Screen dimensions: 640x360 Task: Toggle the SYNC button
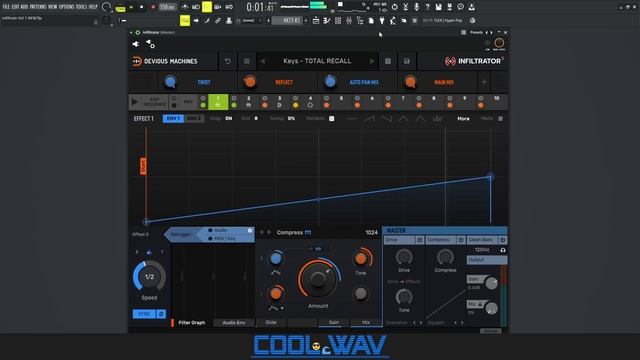point(144,314)
